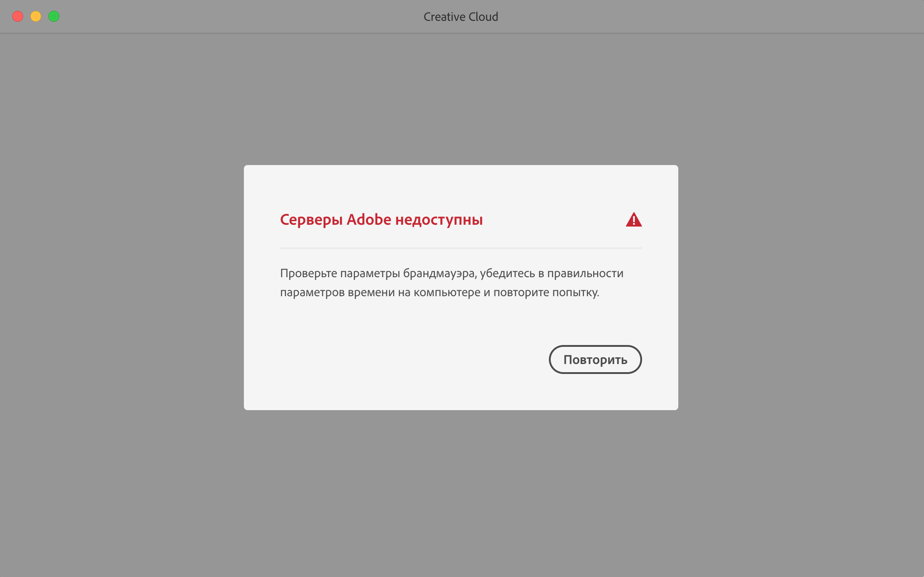Viewport: 924px width, 577px height.
Task: Click the message line starting with "Проверьте параметры"
Action: [x=452, y=274]
